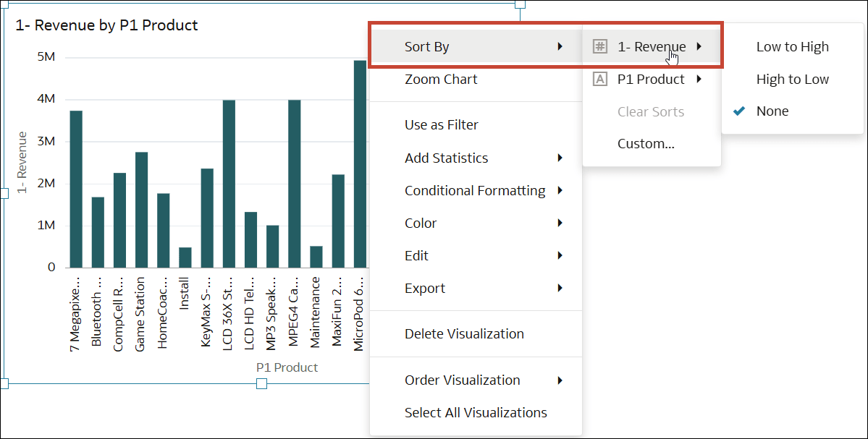Choose Custom... sort option
868x439 pixels.
pyautogui.click(x=645, y=142)
